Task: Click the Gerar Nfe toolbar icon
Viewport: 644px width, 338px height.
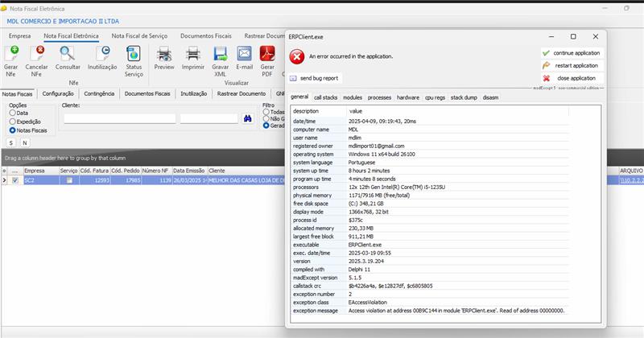Action: click(11, 54)
